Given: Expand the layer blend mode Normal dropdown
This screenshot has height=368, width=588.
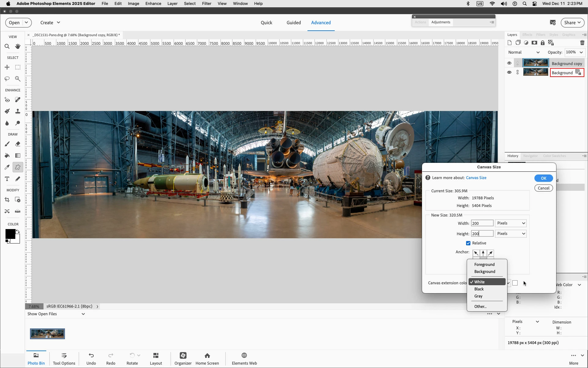Looking at the screenshot, I should click(524, 52).
